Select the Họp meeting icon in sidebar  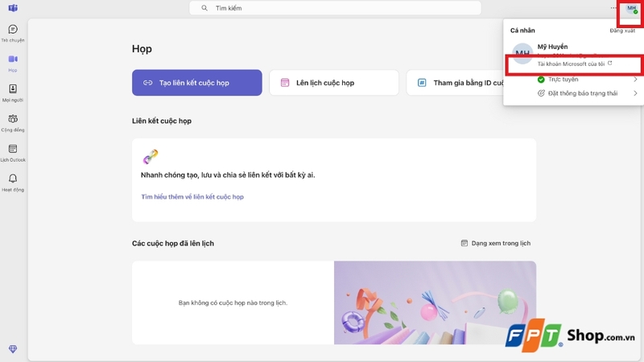point(13,60)
